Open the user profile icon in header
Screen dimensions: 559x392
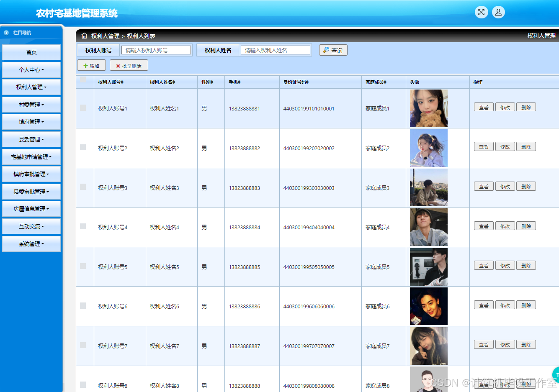pyautogui.click(x=498, y=12)
